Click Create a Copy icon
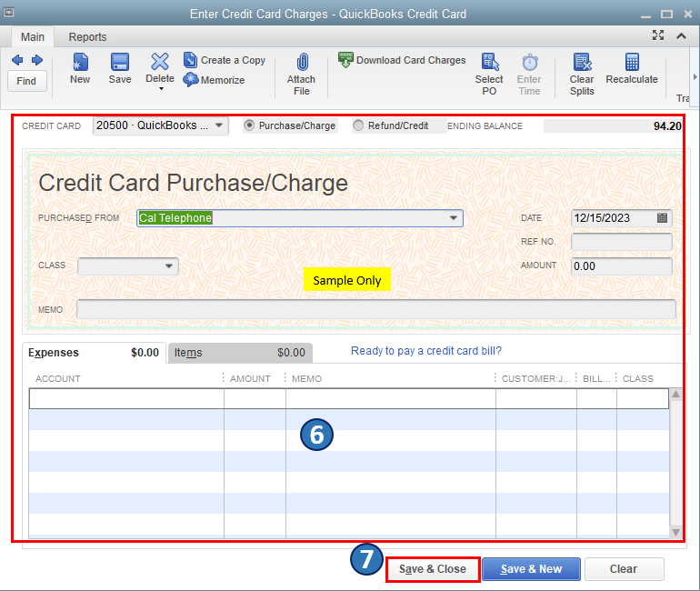 190,60
